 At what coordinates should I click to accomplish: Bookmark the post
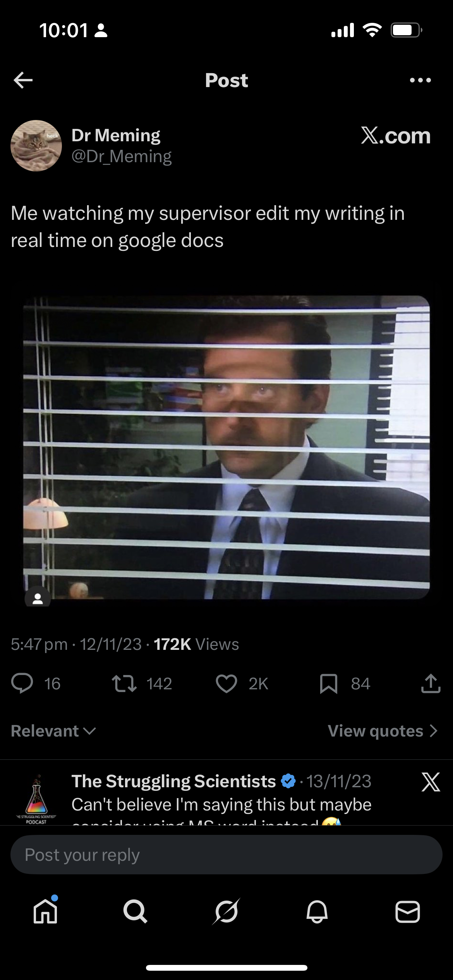[329, 684]
